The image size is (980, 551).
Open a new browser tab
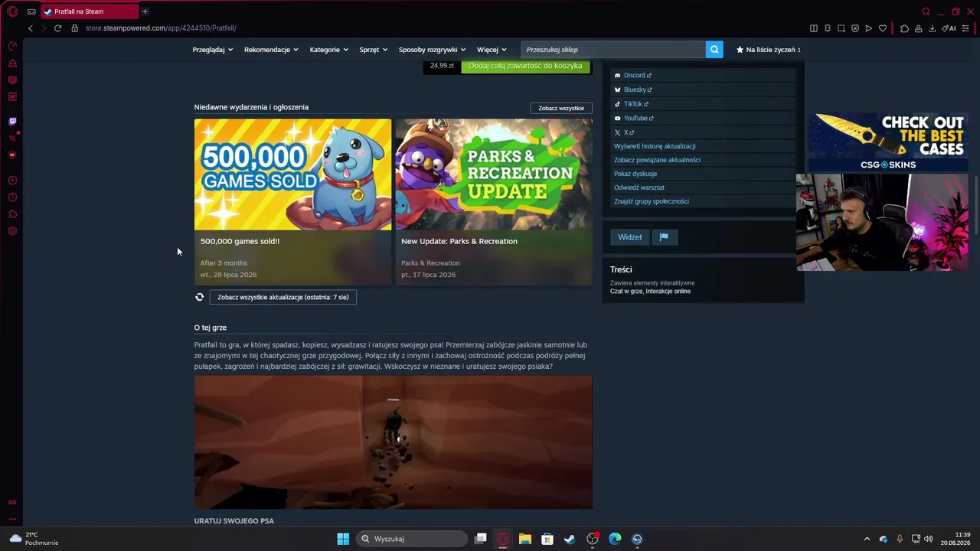click(x=145, y=11)
